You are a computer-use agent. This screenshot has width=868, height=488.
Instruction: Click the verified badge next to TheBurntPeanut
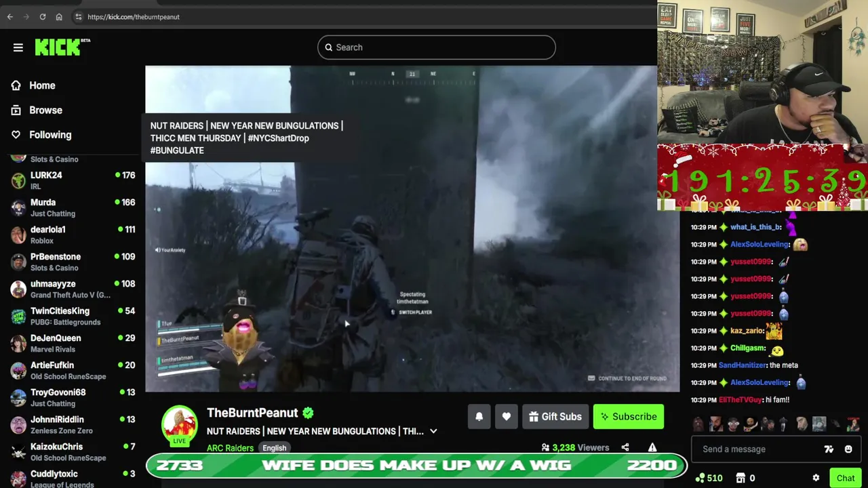(308, 413)
